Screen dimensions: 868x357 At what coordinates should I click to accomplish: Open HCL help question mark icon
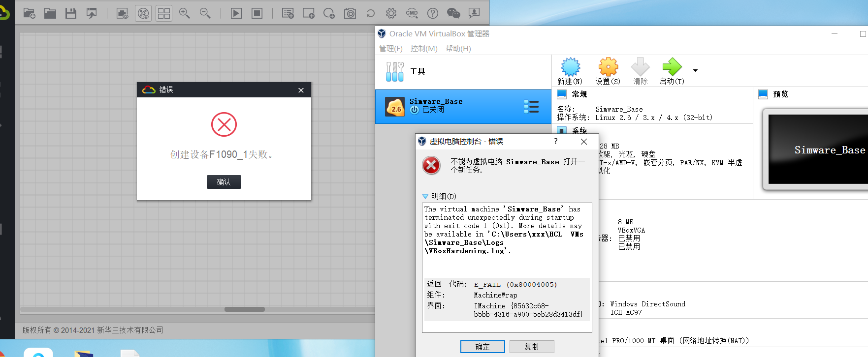coord(433,13)
